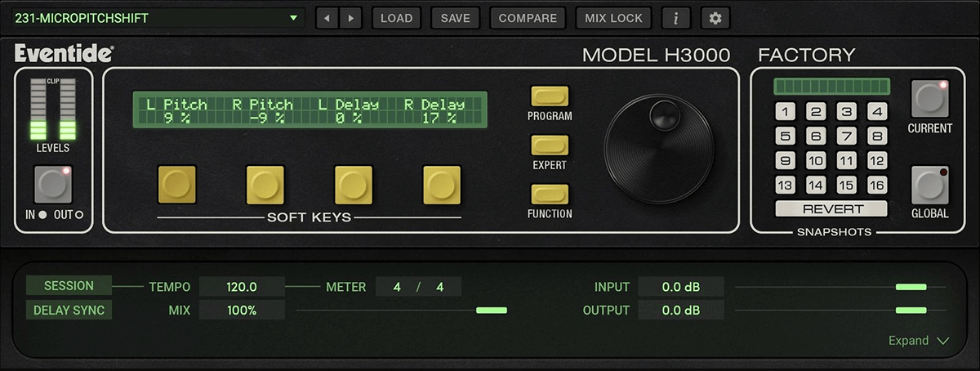The image size is (980, 371).
Task: Go to the previous preset with left arrow
Action: pyautogui.click(x=327, y=18)
